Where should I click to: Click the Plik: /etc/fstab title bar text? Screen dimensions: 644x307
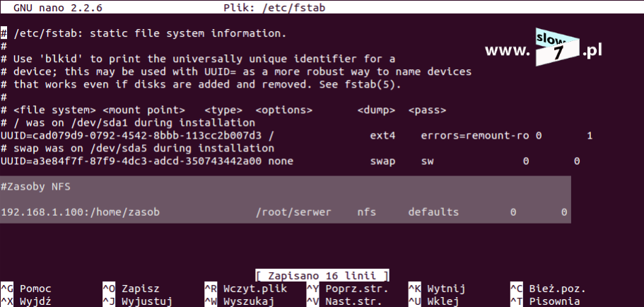274,7
